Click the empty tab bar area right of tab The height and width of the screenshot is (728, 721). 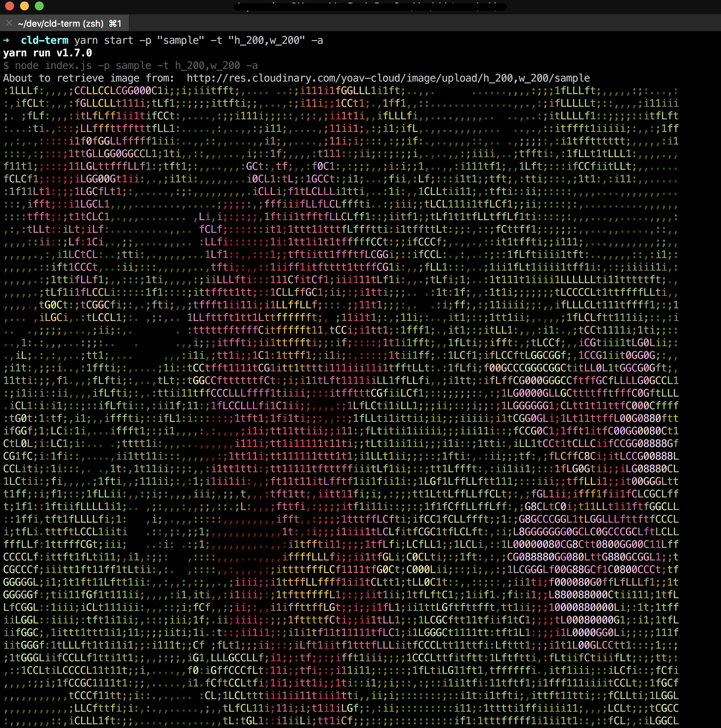[x=414, y=23]
